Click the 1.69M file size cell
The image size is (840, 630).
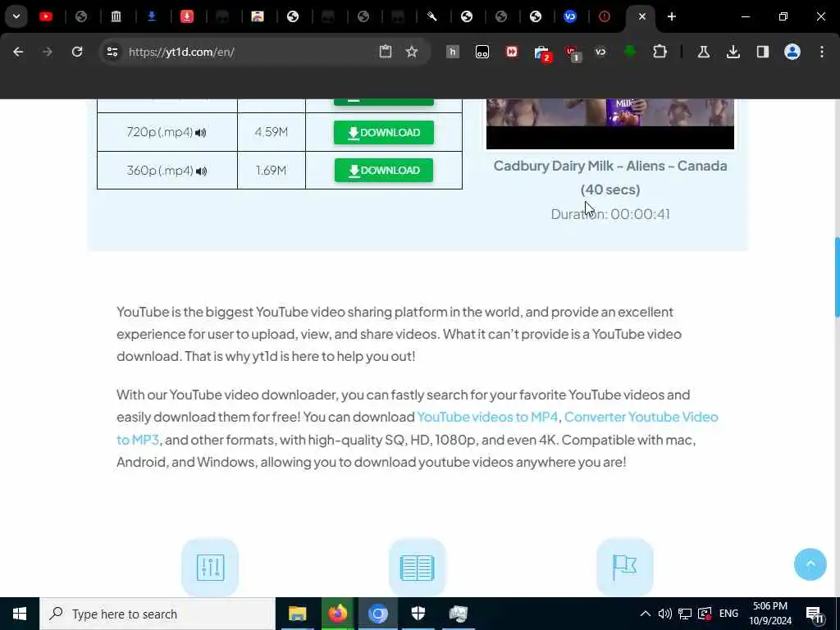(x=271, y=171)
